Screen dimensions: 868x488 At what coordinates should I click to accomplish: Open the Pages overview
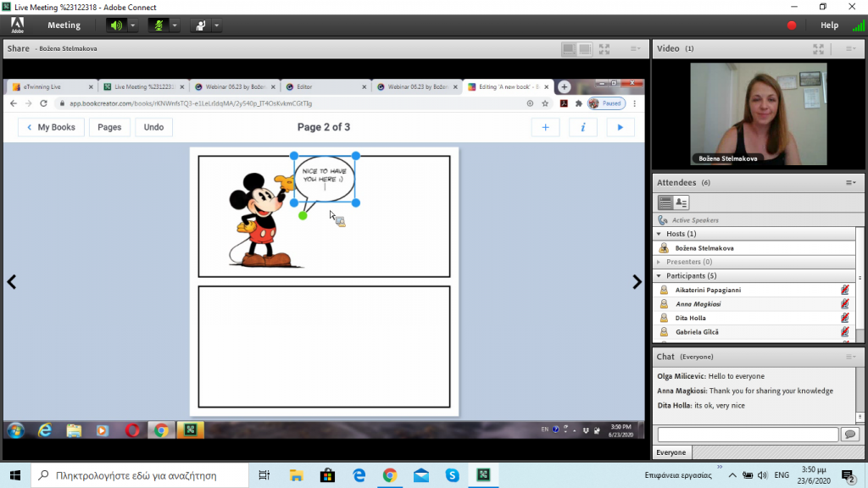coord(109,127)
